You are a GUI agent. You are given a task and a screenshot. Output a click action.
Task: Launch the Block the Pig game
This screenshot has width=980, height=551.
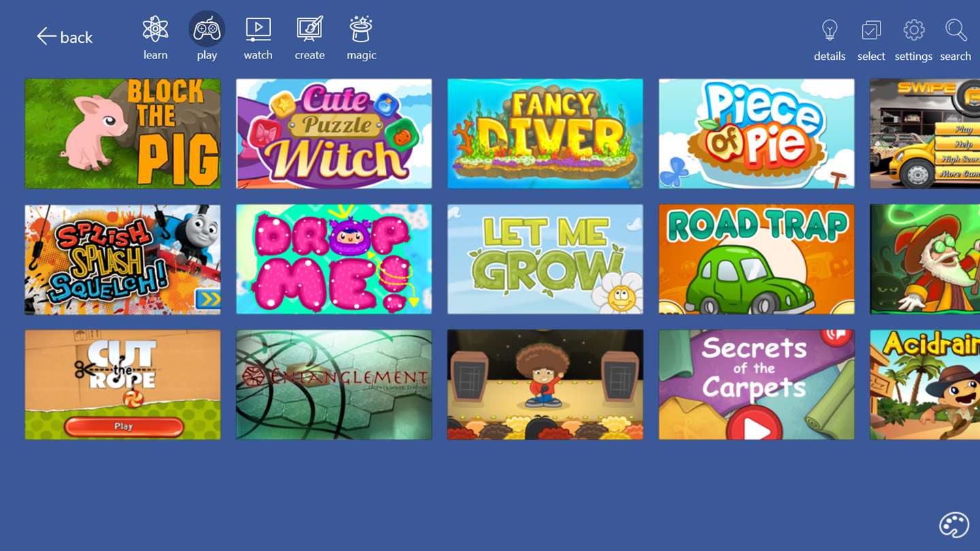(x=122, y=133)
